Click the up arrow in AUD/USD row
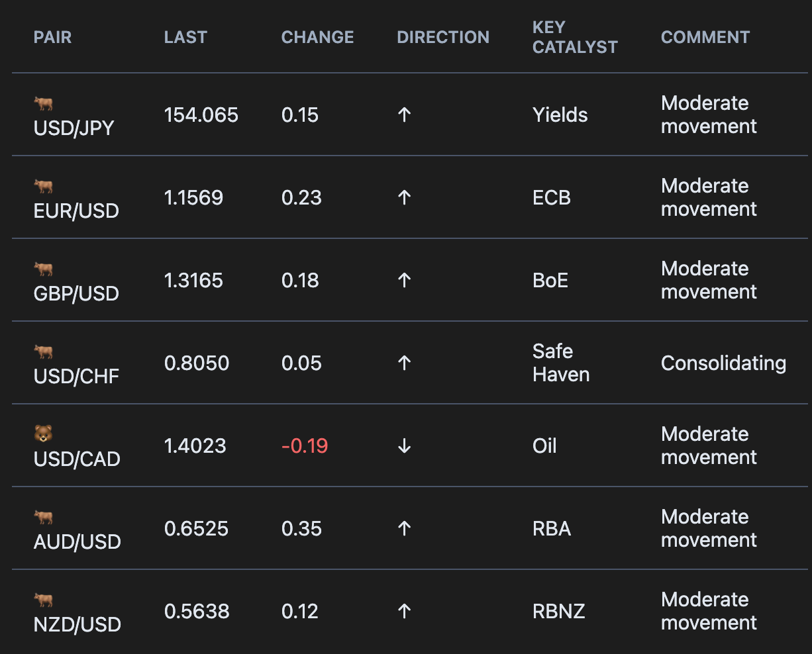 405,529
